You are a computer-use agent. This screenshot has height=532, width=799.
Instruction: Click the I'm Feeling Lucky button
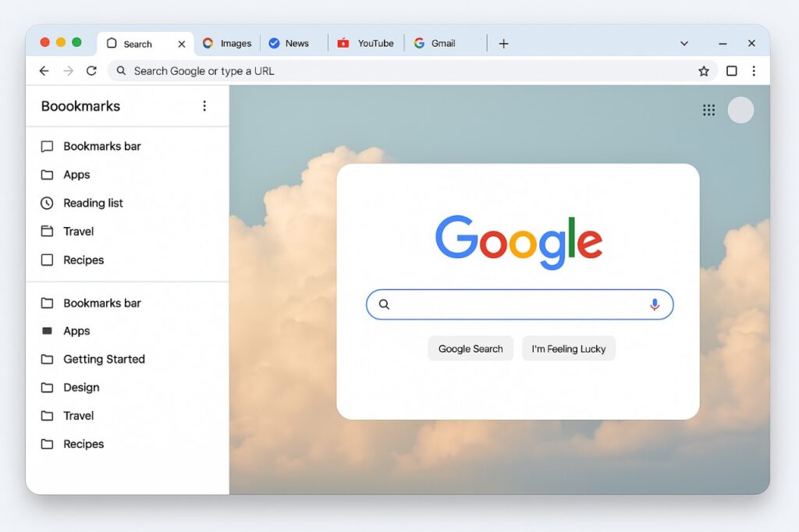tap(569, 348)
